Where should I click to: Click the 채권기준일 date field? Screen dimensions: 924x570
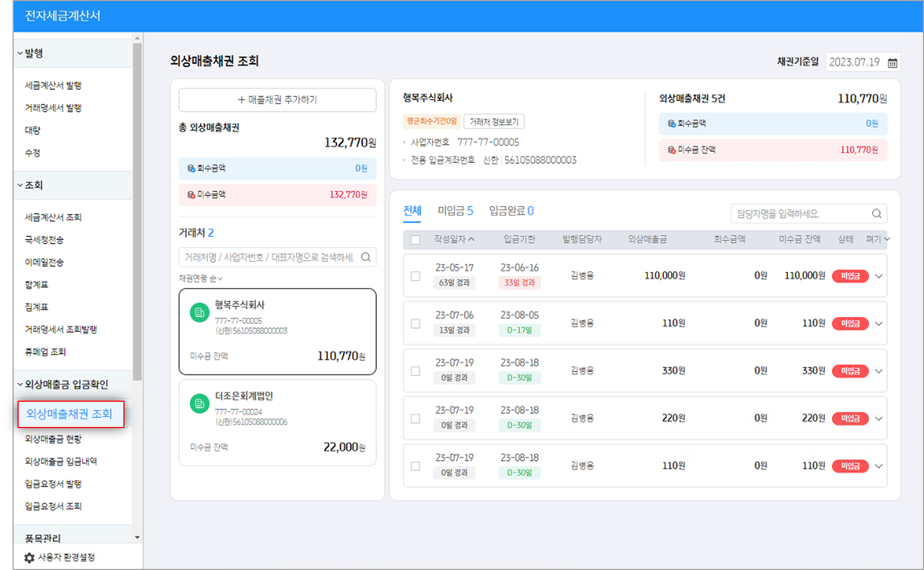point(863,62)
